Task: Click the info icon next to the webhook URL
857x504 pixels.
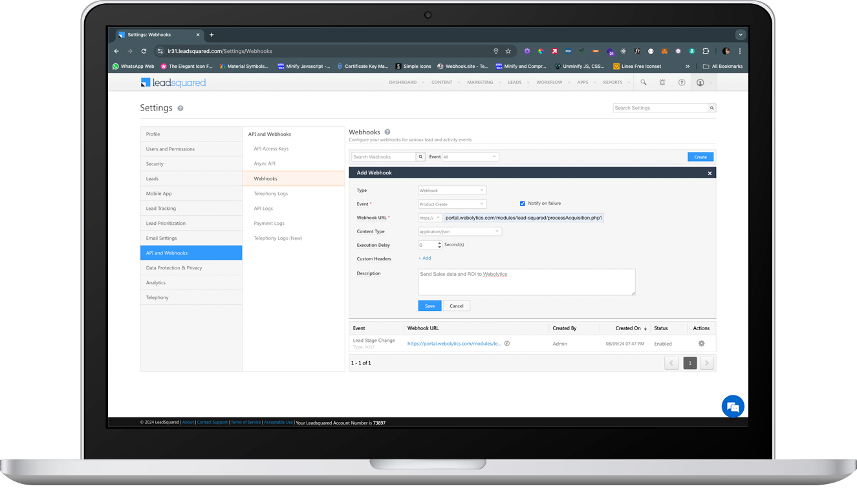Action: (x=506, y=343)
